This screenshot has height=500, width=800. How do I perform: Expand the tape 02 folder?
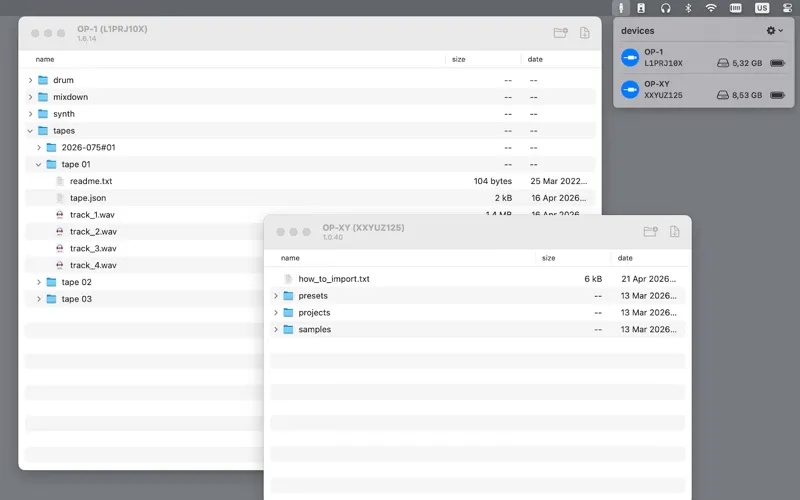(x=39, y=282)
